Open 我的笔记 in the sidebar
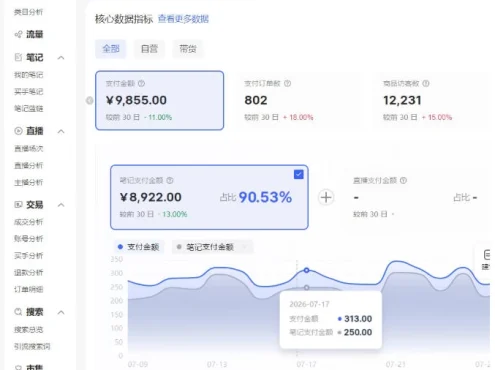Viewport: 495px width, 370px height. point(28,75)
